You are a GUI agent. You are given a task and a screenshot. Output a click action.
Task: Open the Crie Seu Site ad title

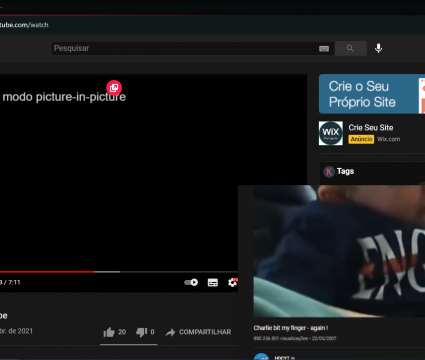pyautogui.click(x=371, y=128)
